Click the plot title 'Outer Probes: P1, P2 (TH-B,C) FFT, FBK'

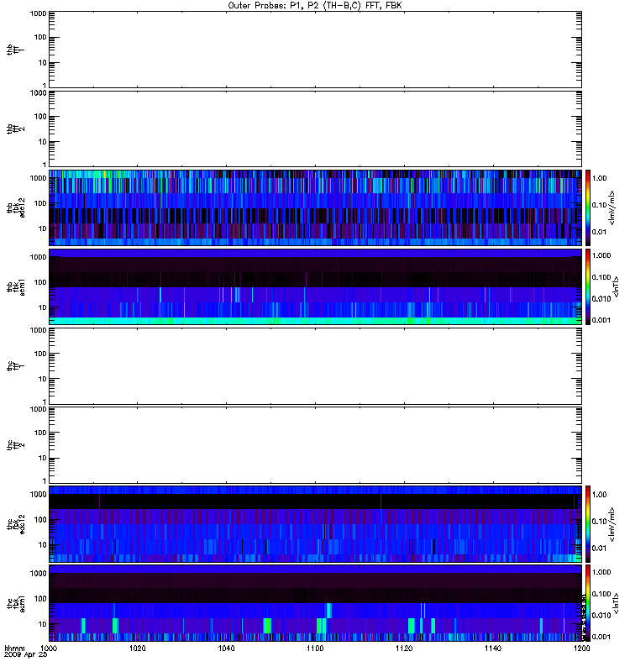[314, 6]
